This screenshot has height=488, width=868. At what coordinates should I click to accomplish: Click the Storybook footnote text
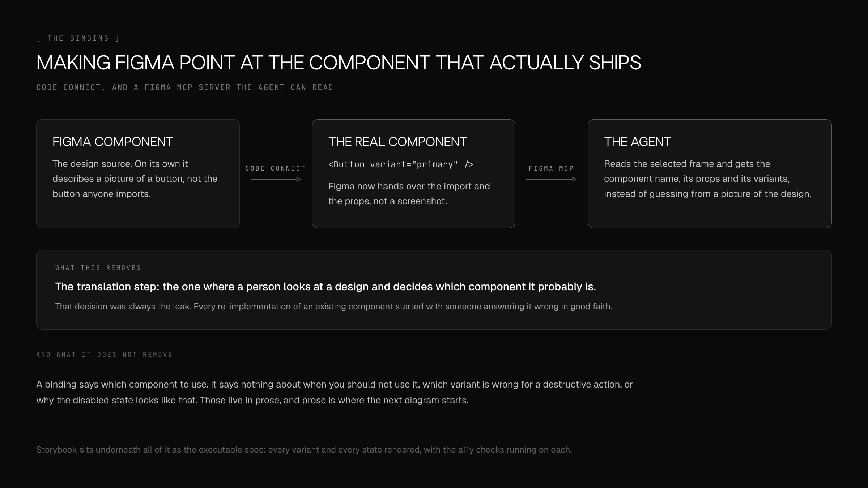click(x=304, y=450)
